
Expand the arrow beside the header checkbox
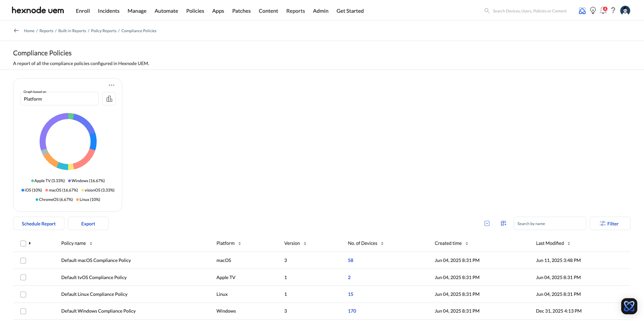click(x=30, y=243)
